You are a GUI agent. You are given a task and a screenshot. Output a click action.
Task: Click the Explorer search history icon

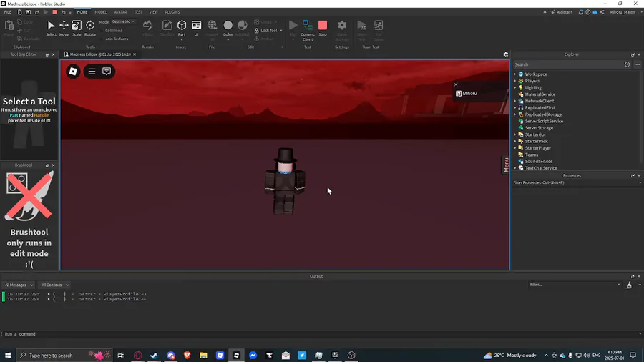[x=627, y=64]
